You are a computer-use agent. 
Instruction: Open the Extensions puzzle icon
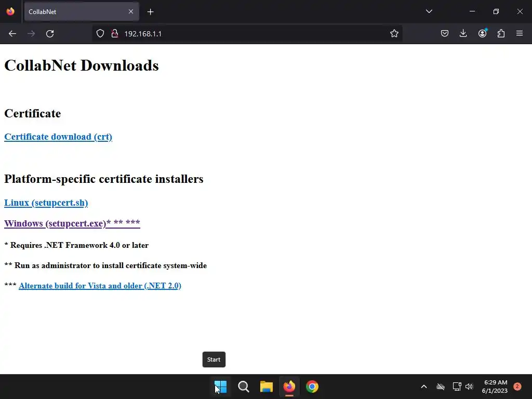click(x=501, y=34)
